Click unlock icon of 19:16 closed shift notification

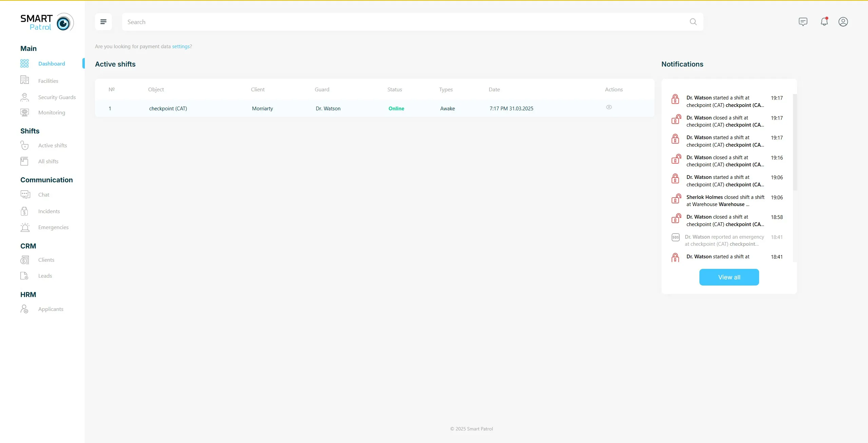click(676, 159)
